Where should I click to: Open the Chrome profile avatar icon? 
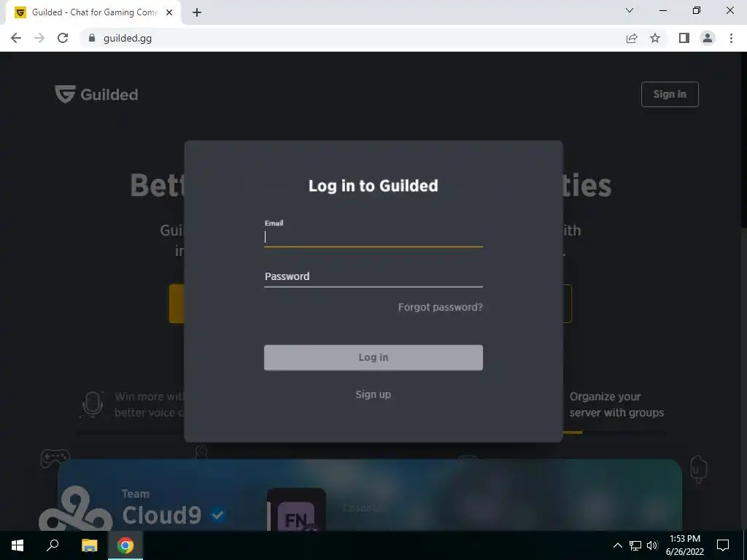tap(708, 38)
